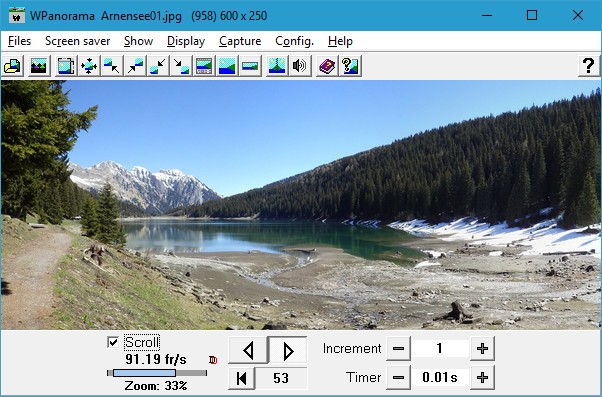The image size is (602, 397).
Task: Click the question mark picture info icon
Action: (350, 66)
